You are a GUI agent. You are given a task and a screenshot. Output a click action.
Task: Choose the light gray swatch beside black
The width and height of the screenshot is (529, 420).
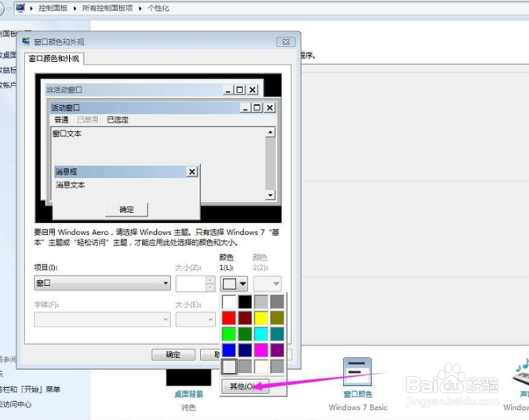click(x=261, y=301)
